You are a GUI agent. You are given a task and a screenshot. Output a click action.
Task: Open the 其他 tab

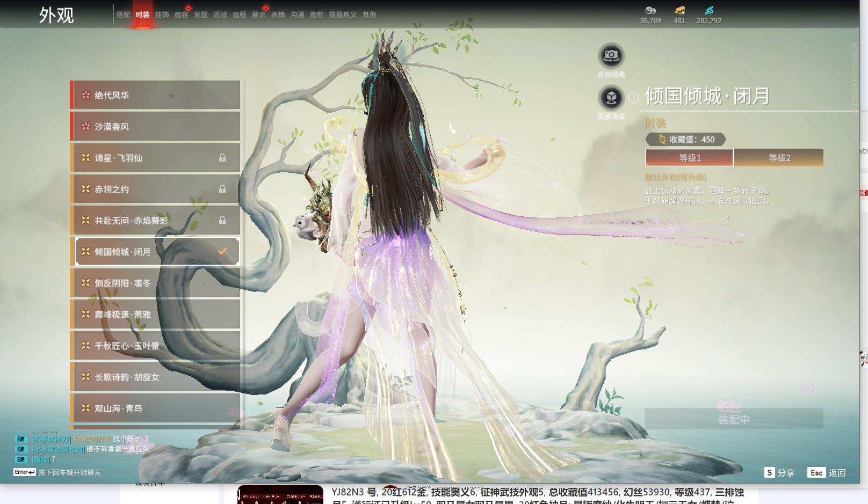[x=370, y=14]
